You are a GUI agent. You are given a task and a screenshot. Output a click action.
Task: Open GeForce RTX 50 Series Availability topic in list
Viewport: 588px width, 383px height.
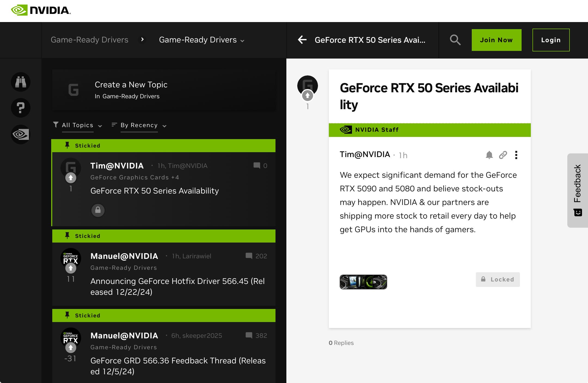[x=155, y=191]
